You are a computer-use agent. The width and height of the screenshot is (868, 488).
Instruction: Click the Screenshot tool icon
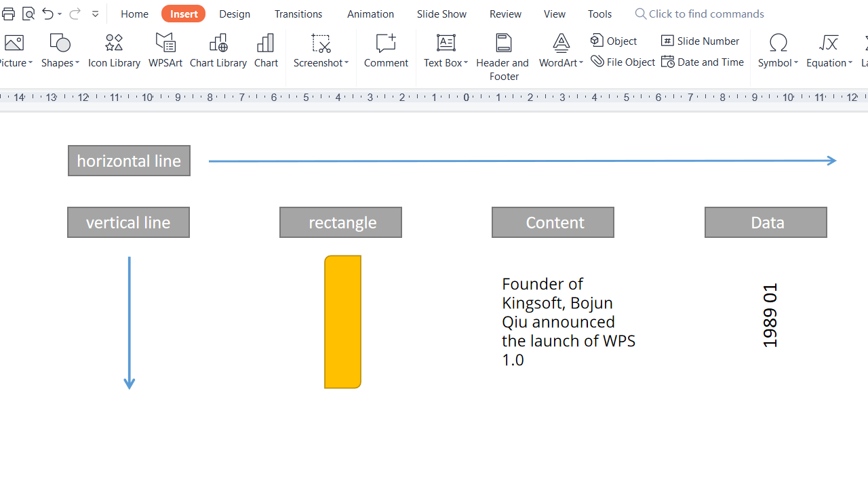click(x=321, y=43)
